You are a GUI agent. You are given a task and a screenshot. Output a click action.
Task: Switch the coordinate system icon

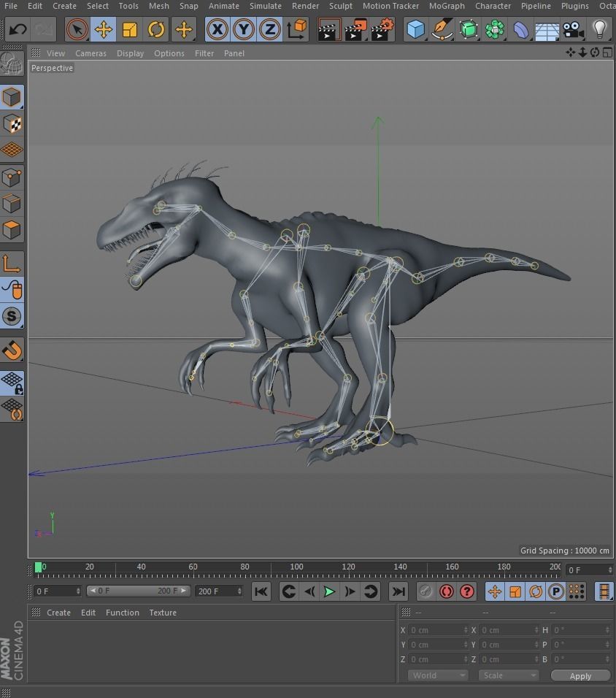point(296,29)
